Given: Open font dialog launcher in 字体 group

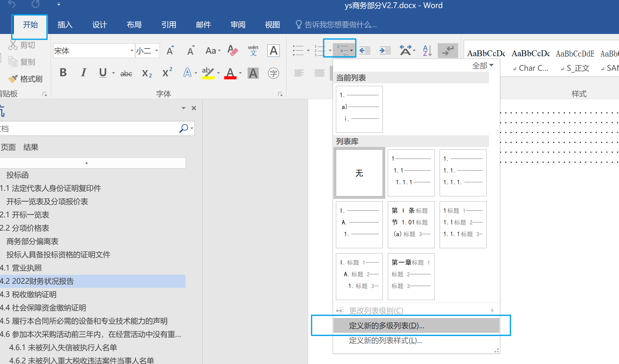Looking at the screenshot, I should pos(280,94).
